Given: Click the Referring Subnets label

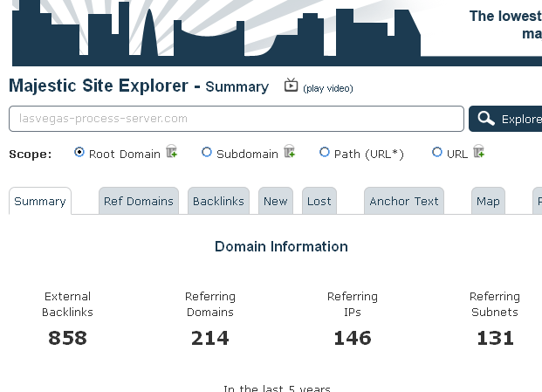Looking at the screenshot, I should pos(495,304).
